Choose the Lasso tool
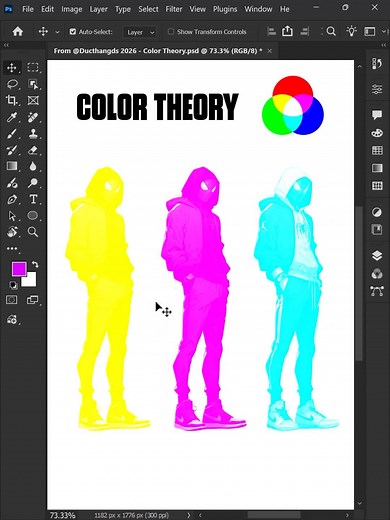The width and height of the screenshot is (390, 520). [x=12, y=84]
